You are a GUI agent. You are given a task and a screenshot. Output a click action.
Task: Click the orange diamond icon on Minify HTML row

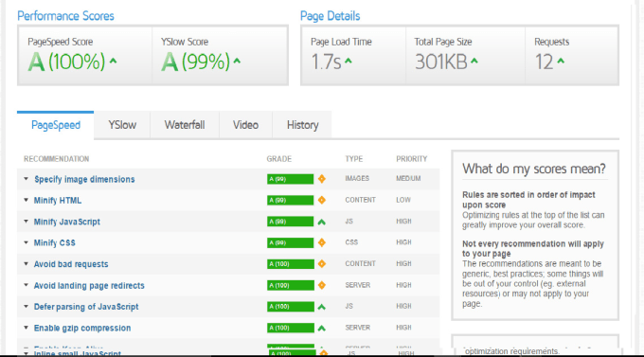pos(322,200)
